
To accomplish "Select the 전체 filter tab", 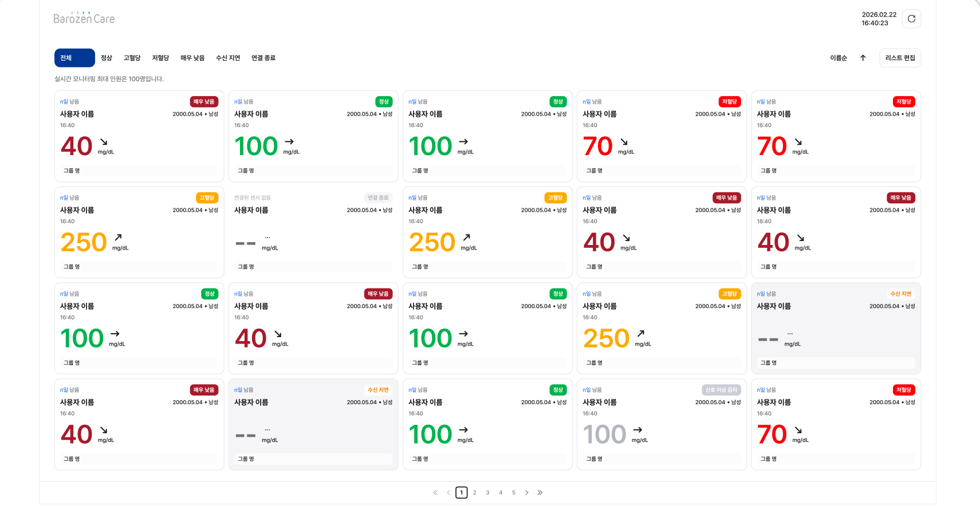I will click(74, 58).
